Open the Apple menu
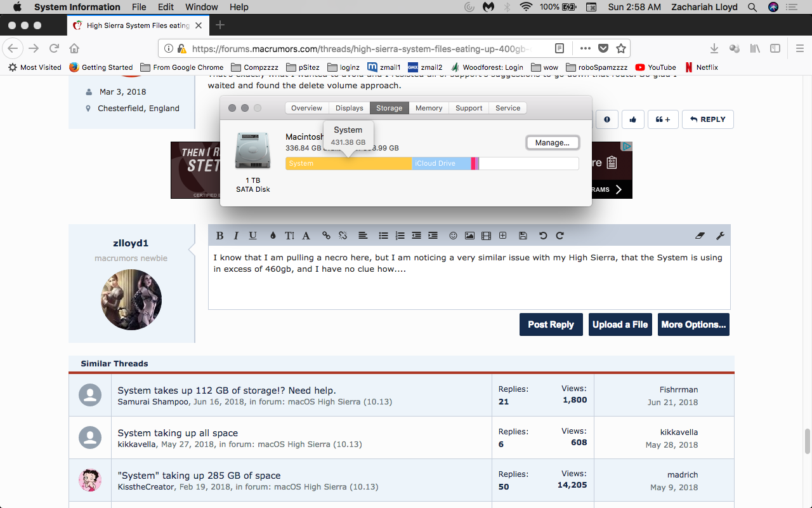Screen dimensions: 812x508 pos(17,7)
